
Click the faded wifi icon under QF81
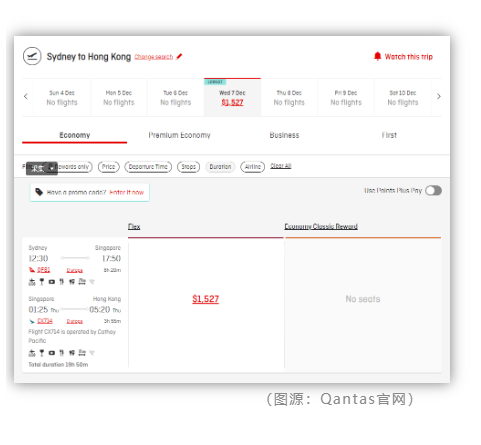tap(92, 282)
